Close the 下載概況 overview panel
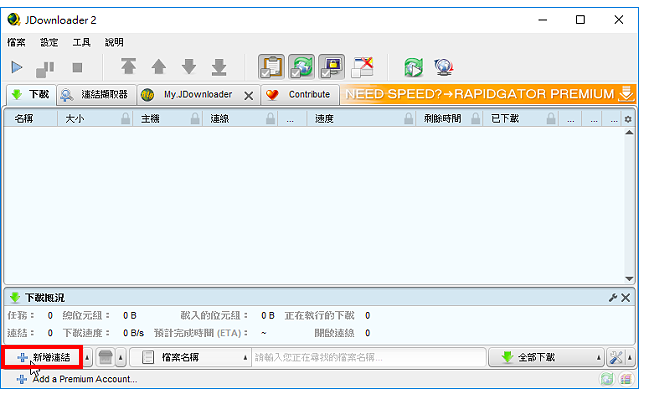 pos(625,297)
